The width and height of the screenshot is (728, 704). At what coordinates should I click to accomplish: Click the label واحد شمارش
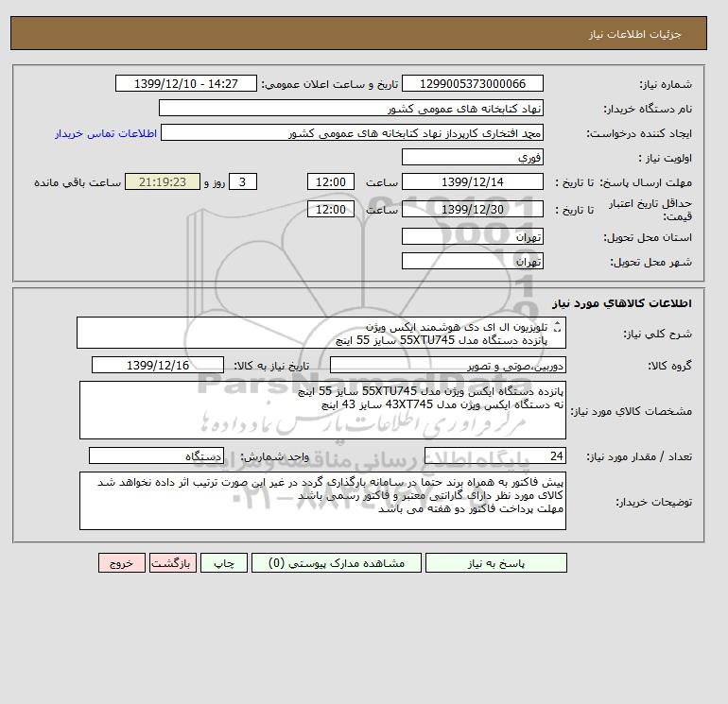(x=274, y=456)
